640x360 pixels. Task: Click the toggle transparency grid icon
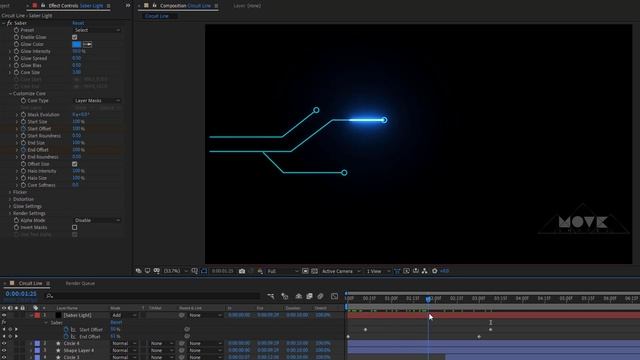click(x=315, y=271)
